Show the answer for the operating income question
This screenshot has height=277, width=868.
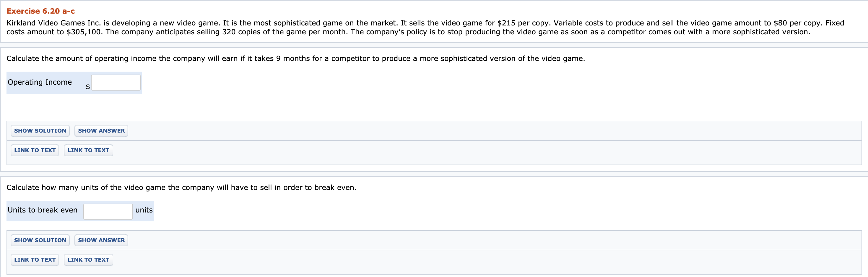point(101,131)
